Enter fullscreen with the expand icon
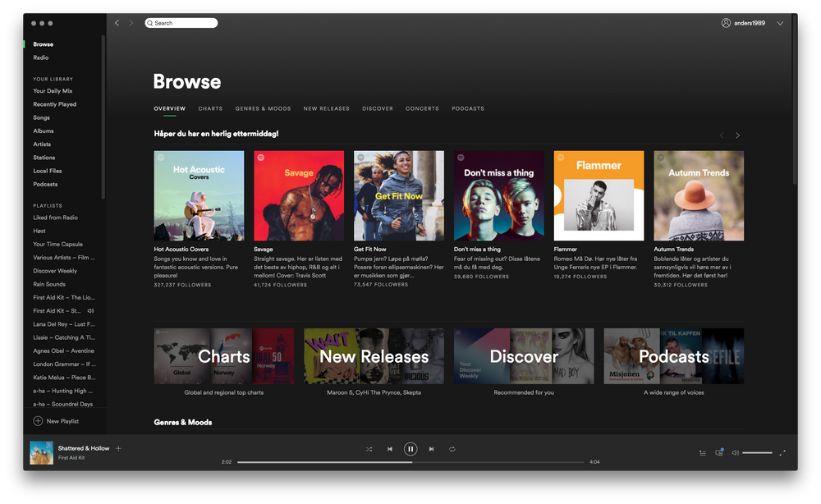 (x=782, y=453)
